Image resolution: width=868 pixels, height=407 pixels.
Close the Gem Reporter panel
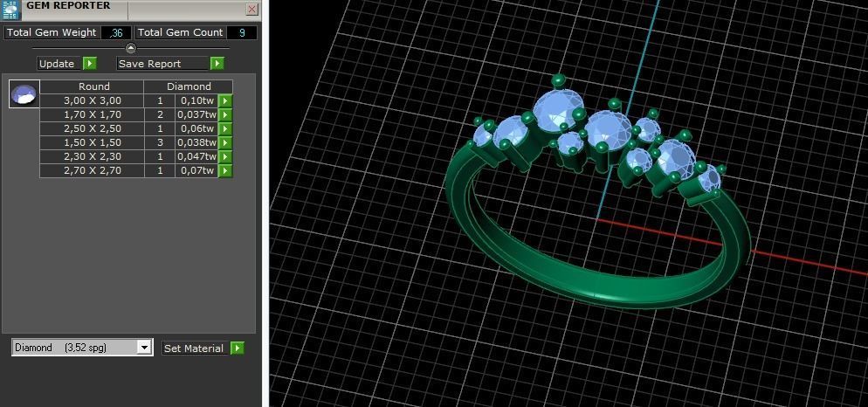251,9
